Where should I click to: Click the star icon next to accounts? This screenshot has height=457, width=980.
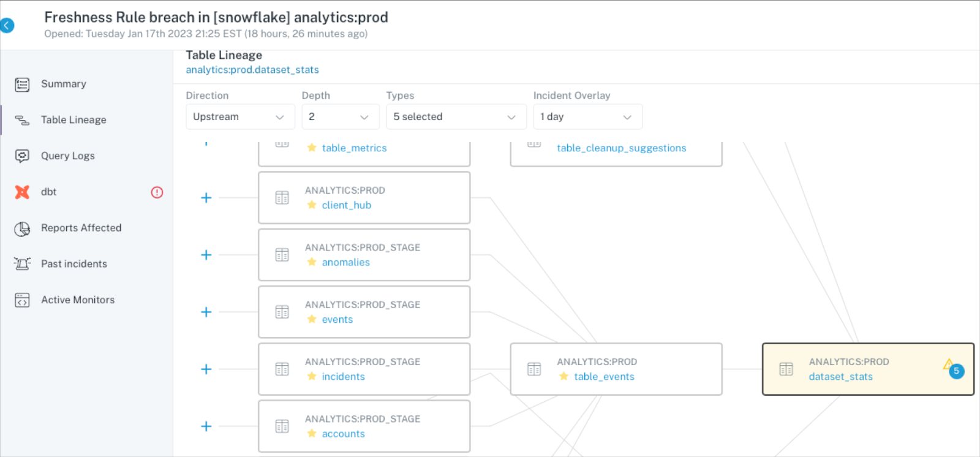tap(312, 433)
